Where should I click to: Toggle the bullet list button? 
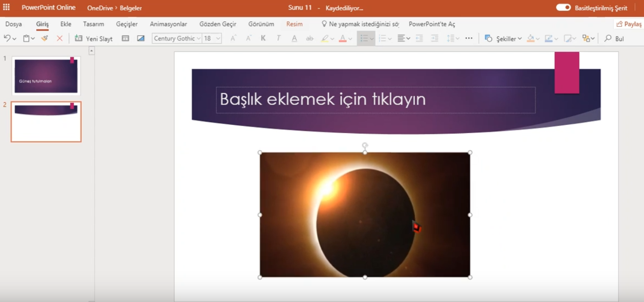(x=364, y=39)
